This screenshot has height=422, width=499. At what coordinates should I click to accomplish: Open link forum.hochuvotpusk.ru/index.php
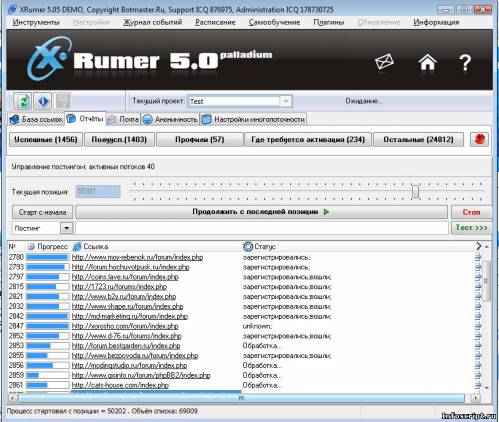(131, 267)
